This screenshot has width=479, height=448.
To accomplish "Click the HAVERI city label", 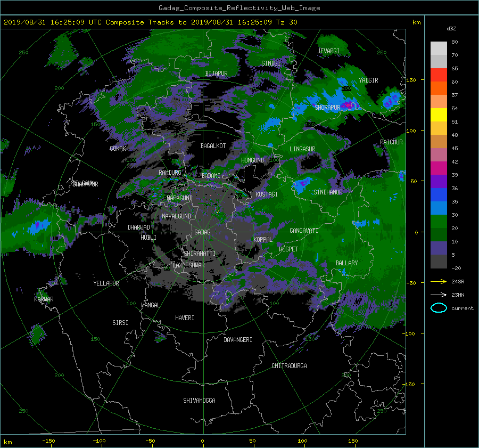I will click(x=185, y=319).
